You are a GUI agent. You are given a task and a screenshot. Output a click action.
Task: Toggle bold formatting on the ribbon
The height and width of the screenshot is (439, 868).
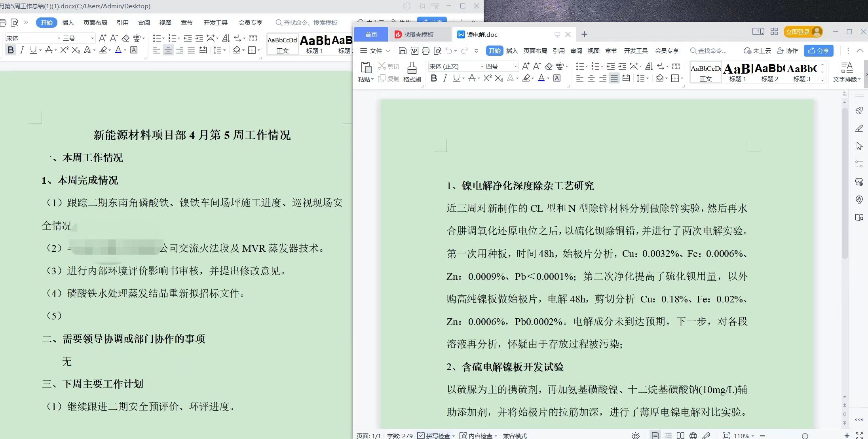coord(434,78)
